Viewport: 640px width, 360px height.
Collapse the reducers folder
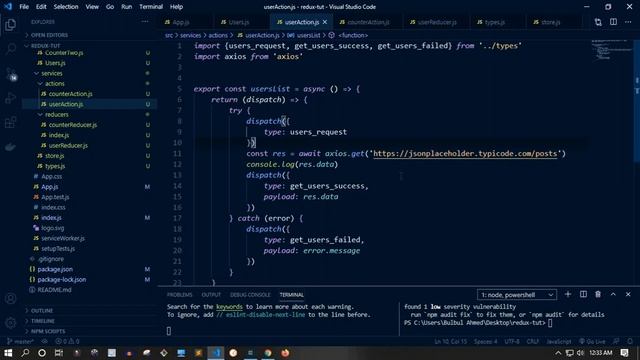57,115
